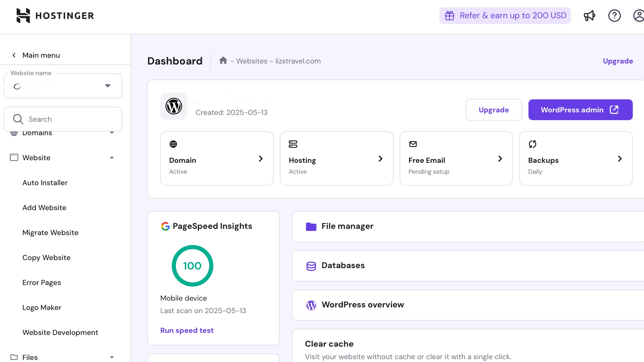The width and height of the screenshot is (644, 362).
Task: Collapse the Website sidebar section
Action: [x=112, y=158]
